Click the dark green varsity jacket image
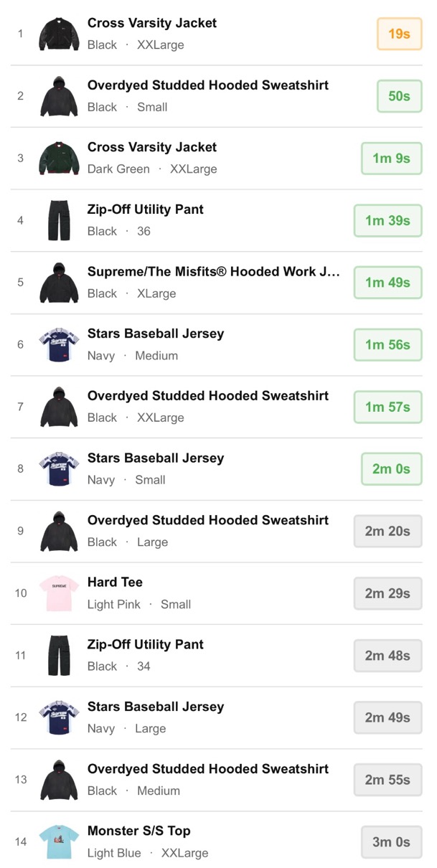The image size is (437, 868). [59, 159]
